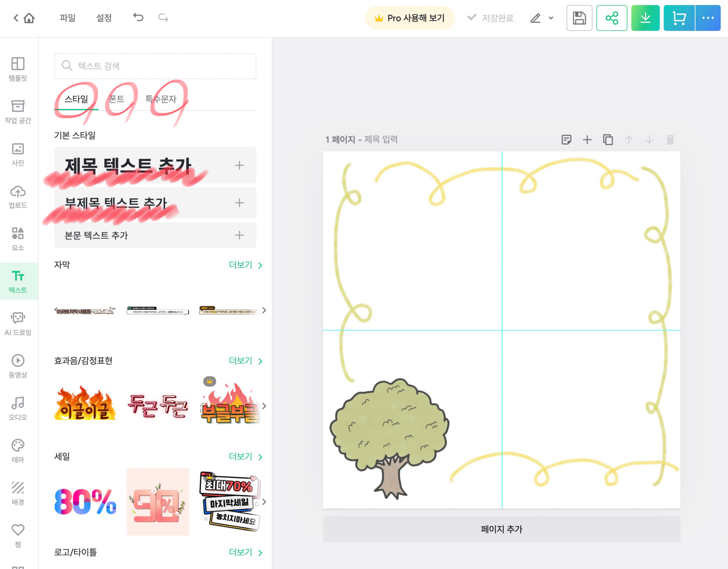The height and width of the screenshot is (569, 728).
Task: Select the 80% sale text thumbnail
Action: pos(85,501)
